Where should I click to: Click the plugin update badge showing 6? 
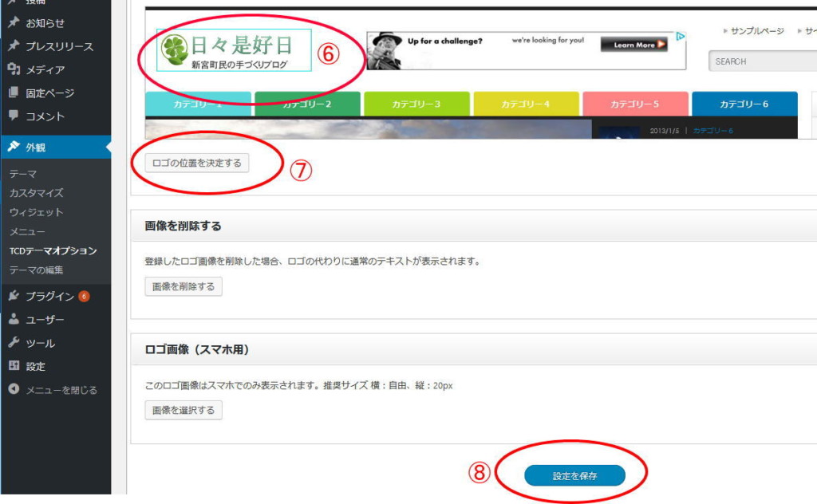84,296
